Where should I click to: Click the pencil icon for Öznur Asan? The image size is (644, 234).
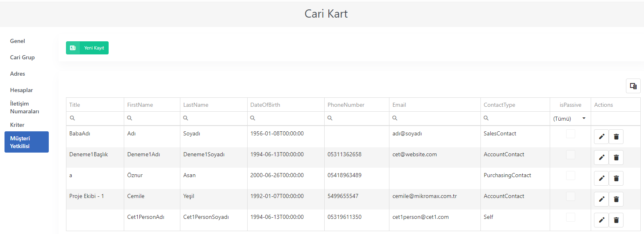tap(601, 178)
